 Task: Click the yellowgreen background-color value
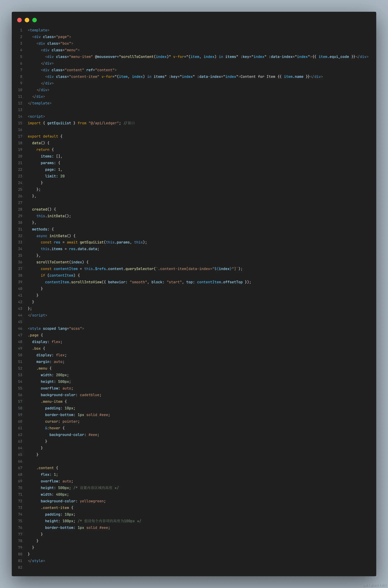pyautogui.click(x=92, y=501)
